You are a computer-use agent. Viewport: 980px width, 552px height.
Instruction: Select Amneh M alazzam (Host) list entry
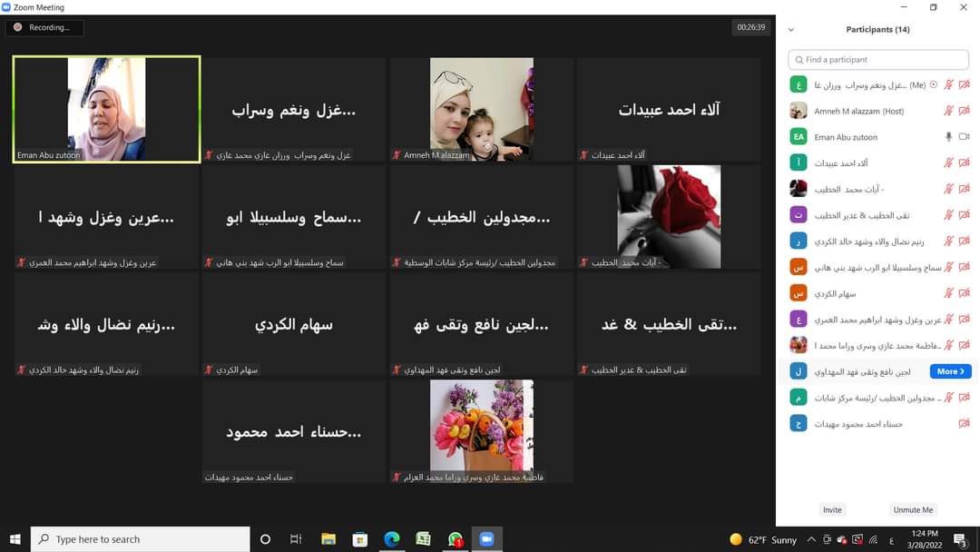click(x=858, y=111)
